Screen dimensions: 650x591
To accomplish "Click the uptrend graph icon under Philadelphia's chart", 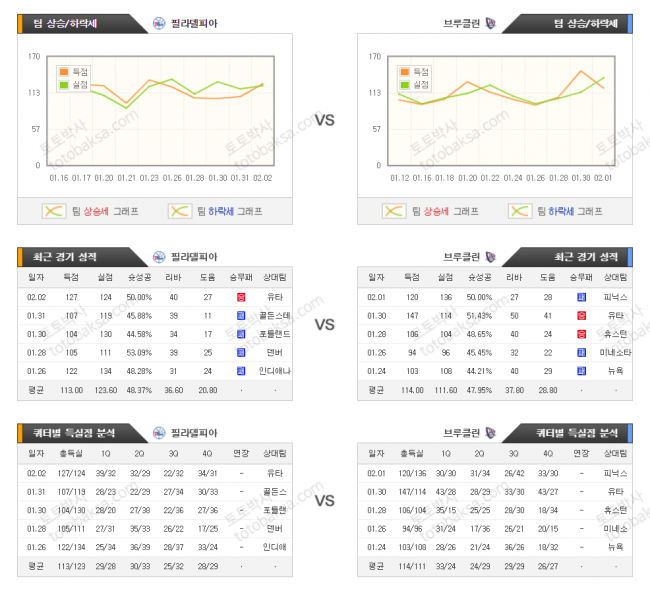I will click(x=53, y=211).
